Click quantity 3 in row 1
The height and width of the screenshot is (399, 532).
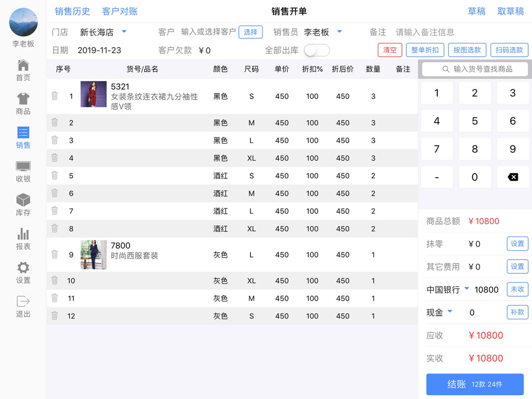pos(373,97)
